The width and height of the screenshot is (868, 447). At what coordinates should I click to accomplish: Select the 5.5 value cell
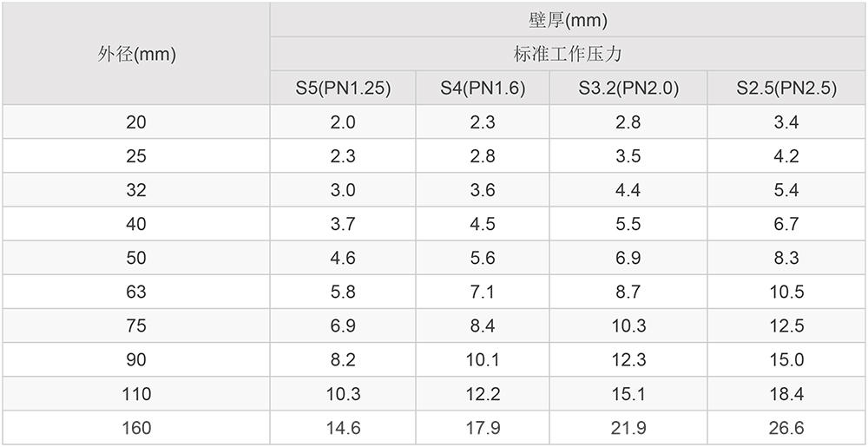pyautogui.click(x=628, y=224)
